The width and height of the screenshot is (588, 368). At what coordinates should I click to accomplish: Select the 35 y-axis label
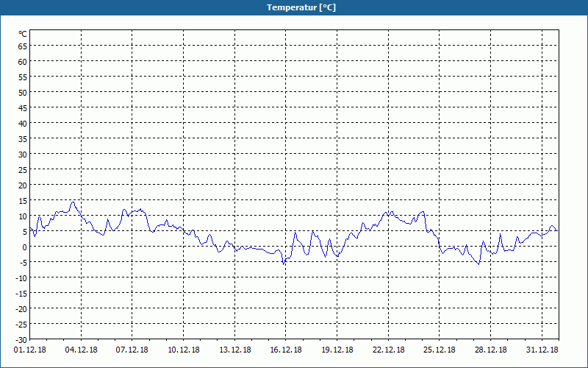[23, 139]
